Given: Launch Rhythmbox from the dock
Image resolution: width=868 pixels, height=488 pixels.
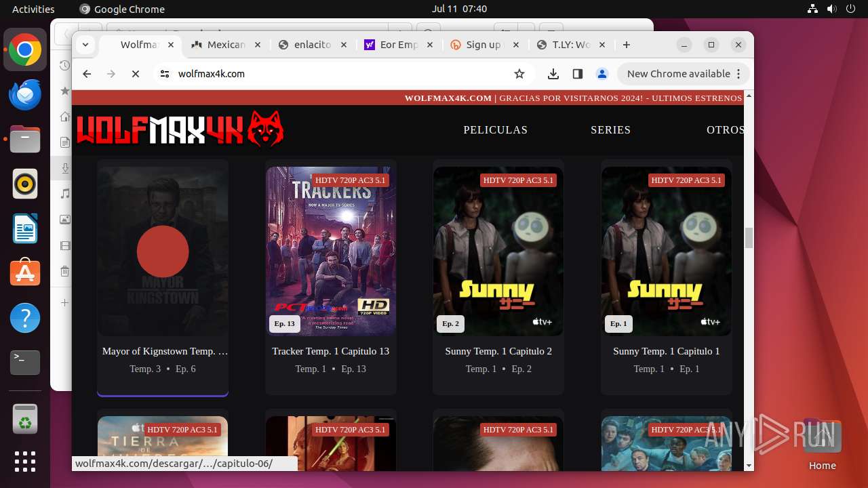Looking at the screenshot, I should [x=25, y=184].
